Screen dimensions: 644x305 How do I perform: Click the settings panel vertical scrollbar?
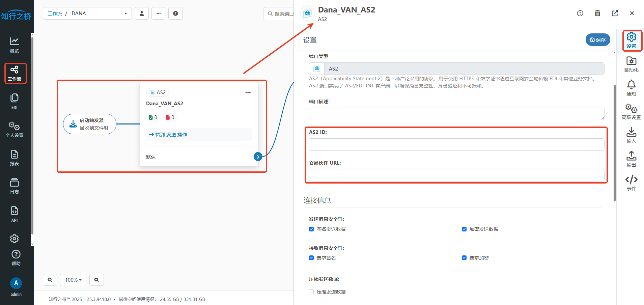click(x=614, y=142)
